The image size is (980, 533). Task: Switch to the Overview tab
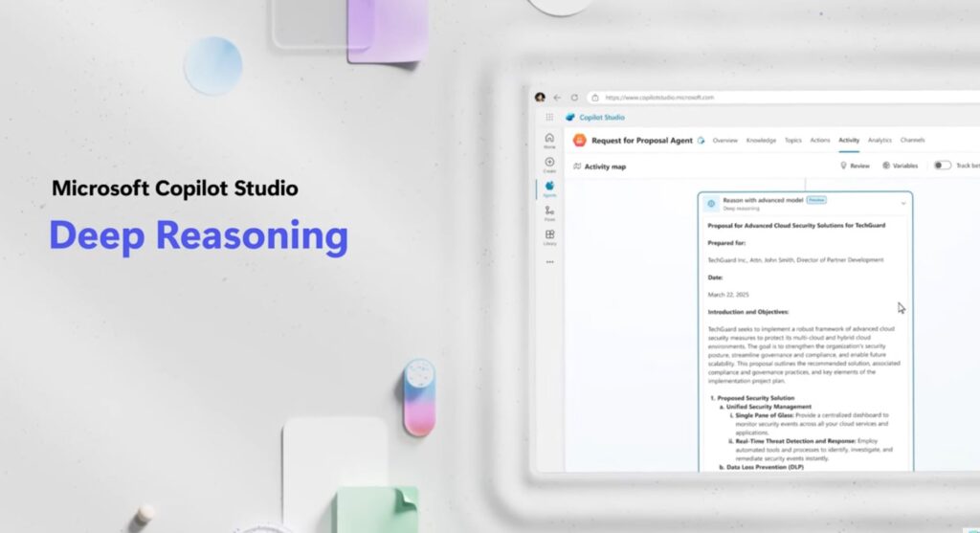(x=725, y=141)
